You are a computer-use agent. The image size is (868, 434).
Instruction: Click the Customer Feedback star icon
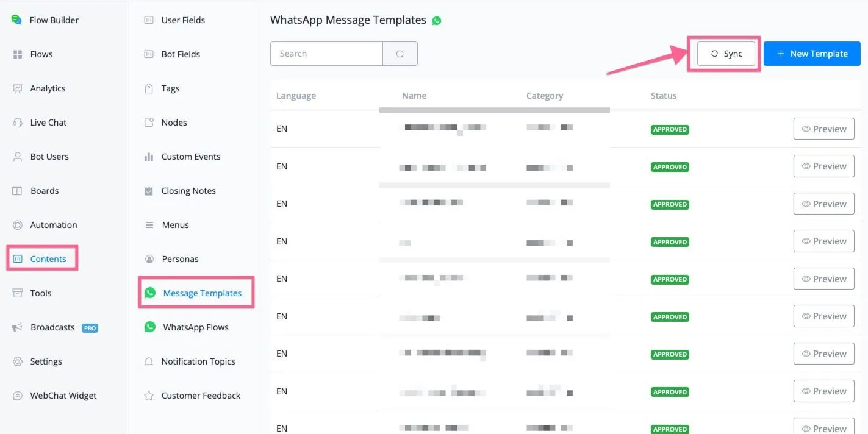(x=149, y=396)
